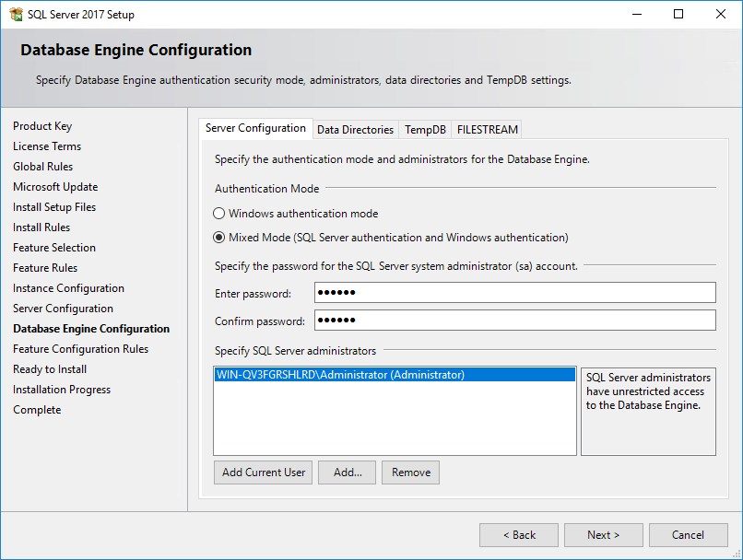Click Install Setup Files step
The width and height of the screenshot is (743, 560).
(x=54, y=207)
